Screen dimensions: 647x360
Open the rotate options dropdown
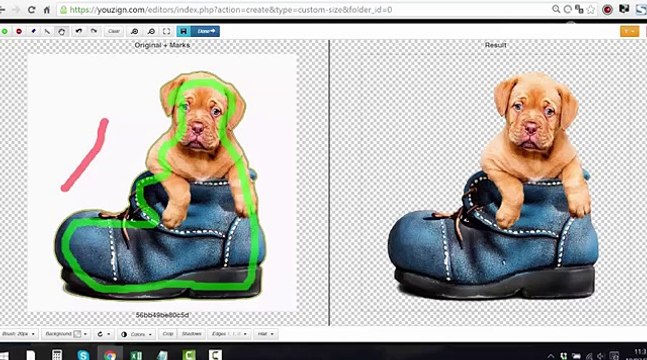point(104,334)
